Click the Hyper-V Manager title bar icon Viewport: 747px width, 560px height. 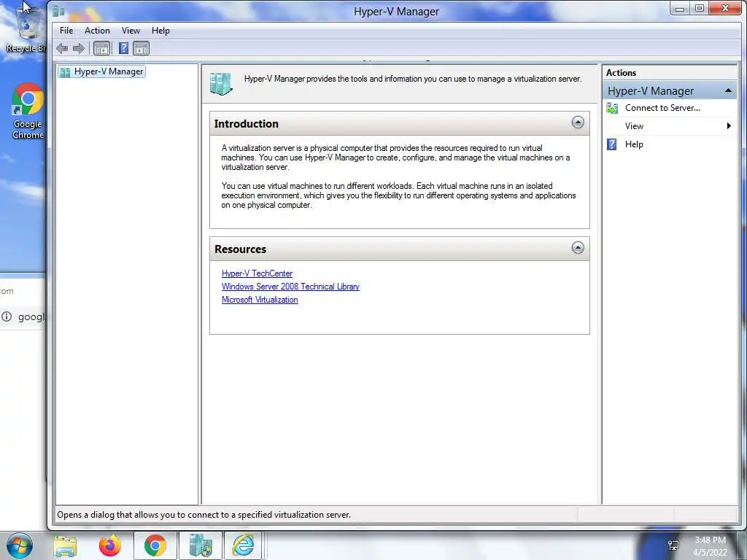point(58,10)
